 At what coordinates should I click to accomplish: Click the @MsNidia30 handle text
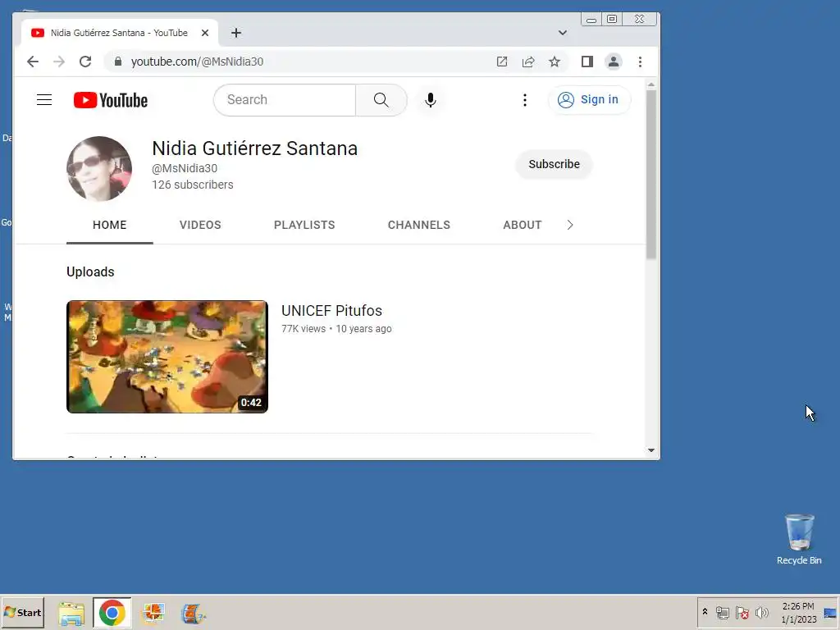click(185, 168)
